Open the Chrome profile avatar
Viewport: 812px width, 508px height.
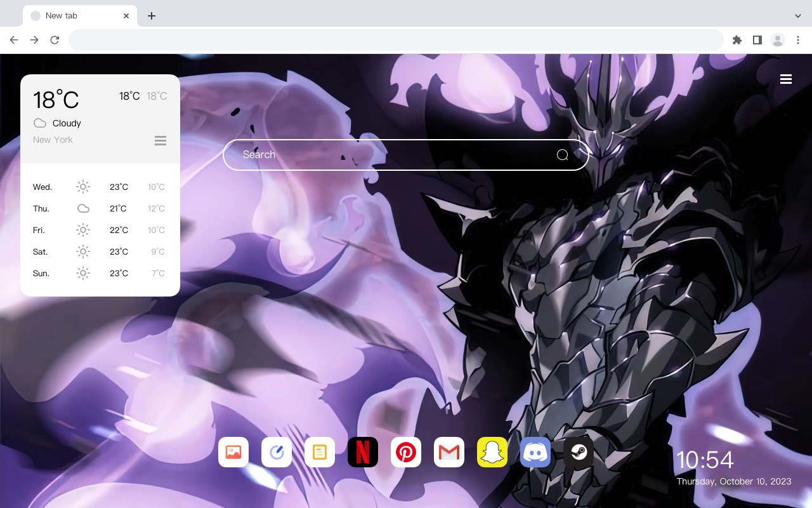tap(778, 40)
